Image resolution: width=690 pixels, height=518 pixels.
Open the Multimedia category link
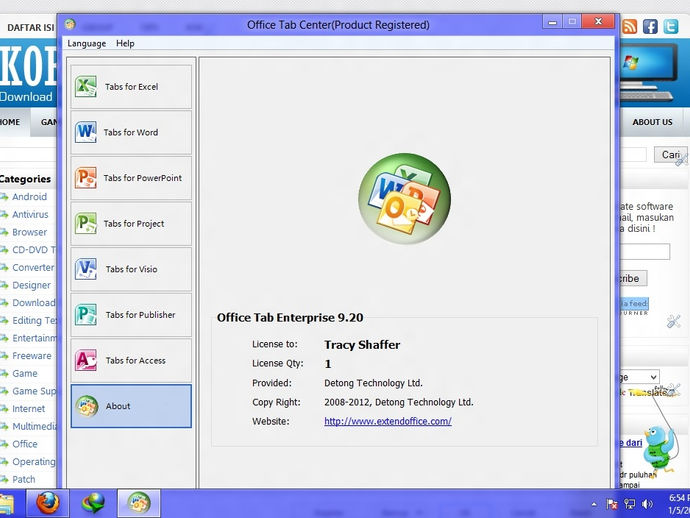[34, 426]
